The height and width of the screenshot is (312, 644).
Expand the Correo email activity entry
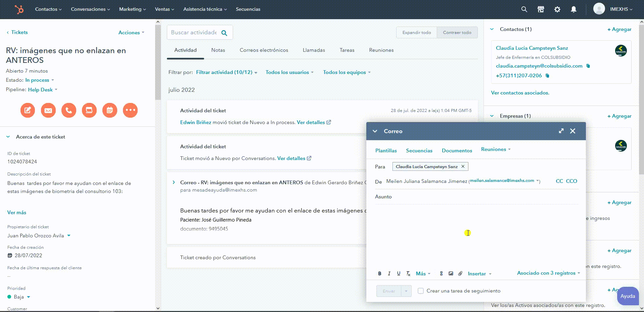pyautogui.click(x=174, y=183)
